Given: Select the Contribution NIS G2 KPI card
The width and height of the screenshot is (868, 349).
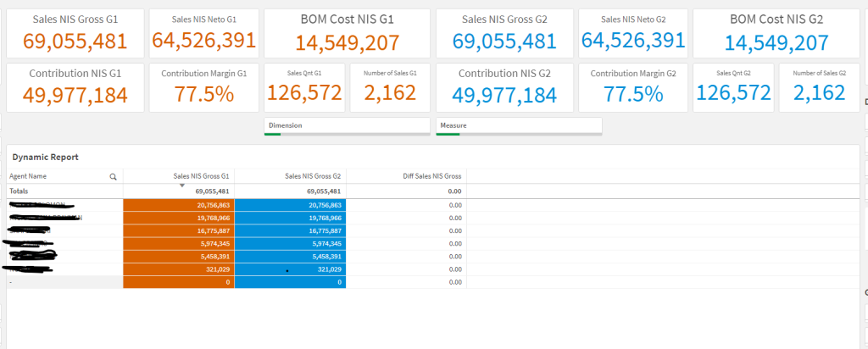Looking at the screenshot, I should 504,87.
